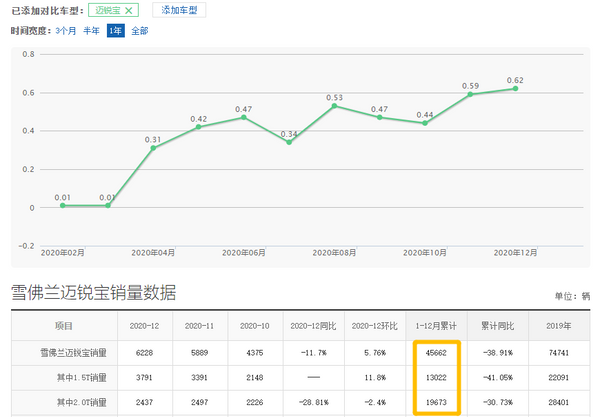Click the 2020年08月 axis label
600x417 pixels.
[334, 253]
